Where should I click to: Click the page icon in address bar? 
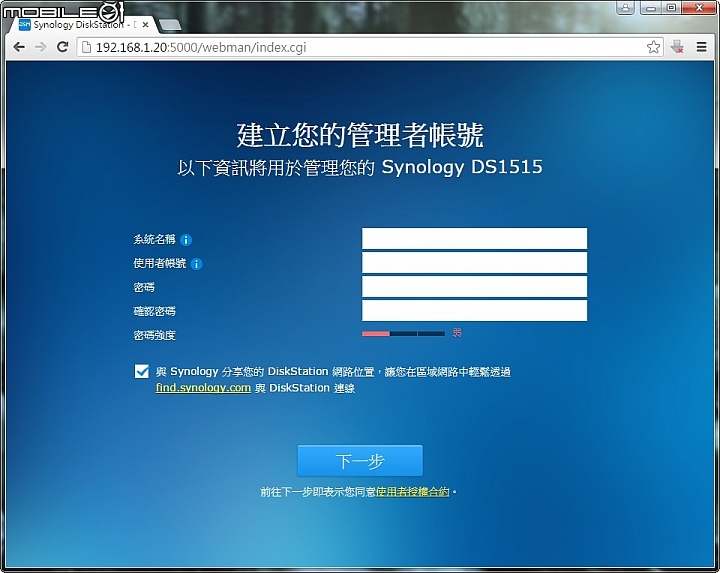tap(86, 47)
